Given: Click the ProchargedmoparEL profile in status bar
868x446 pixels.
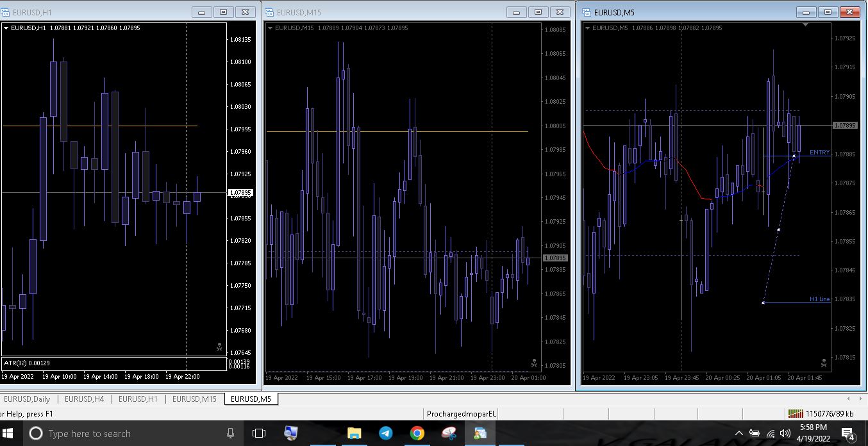Looking at the screenshot, I should 462,414.
